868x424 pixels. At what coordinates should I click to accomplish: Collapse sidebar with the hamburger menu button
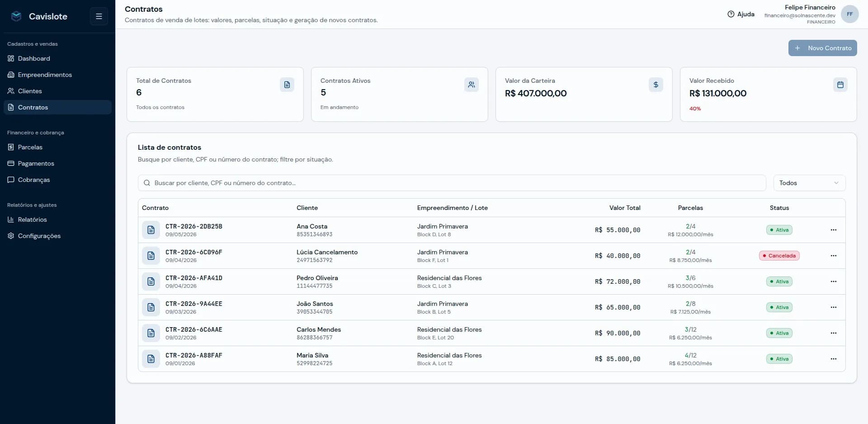pos(99,16)
